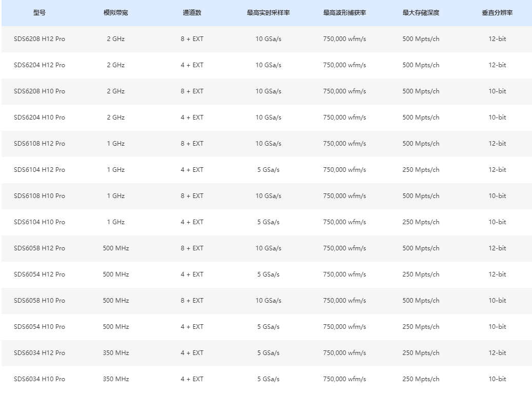Select the SDS6108 H10 Pro model
This screenshot has width=532, height=394.
pos(40,196)
